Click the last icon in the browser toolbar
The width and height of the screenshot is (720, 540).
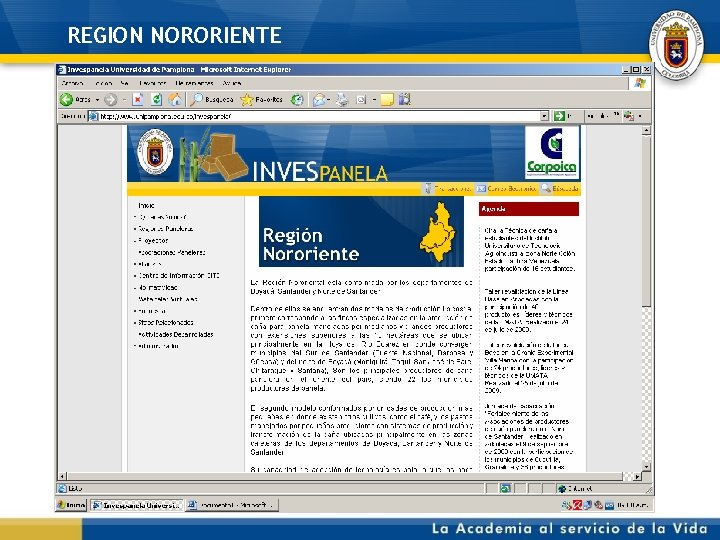tap(405, 99)
